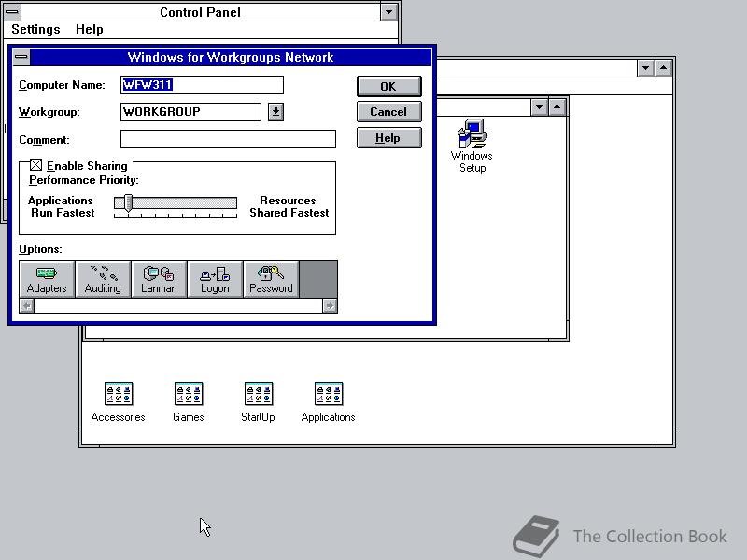Open the Control Panel Settings menu
Image resolution: width=747 pixels, height=560 pixels.
point(35,30)
